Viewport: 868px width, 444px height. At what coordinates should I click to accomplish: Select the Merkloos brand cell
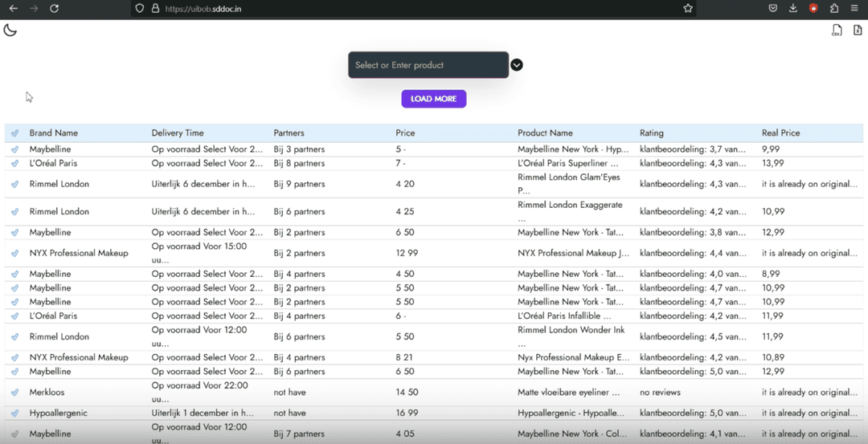click(47, 392)
